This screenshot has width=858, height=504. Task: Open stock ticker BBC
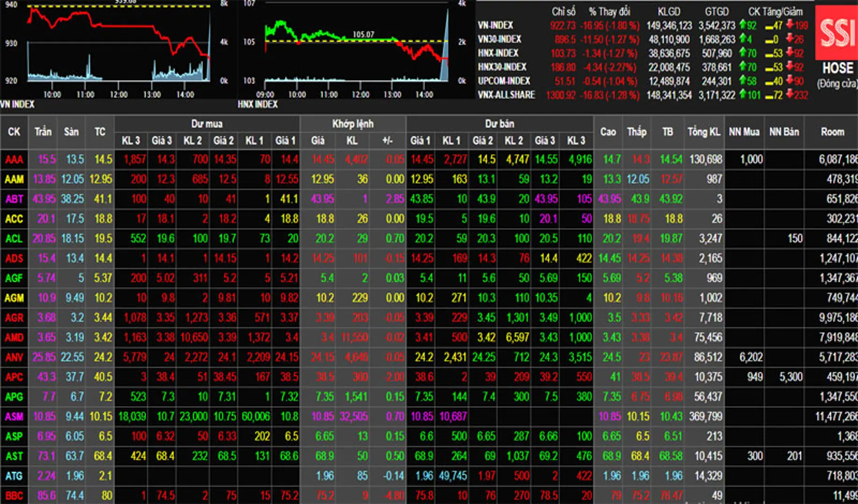14,496
